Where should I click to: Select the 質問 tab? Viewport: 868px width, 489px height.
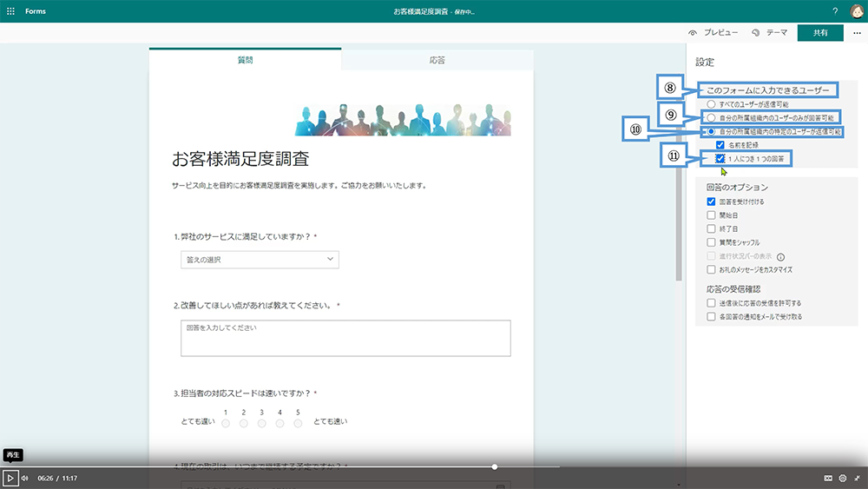point(246,60)
